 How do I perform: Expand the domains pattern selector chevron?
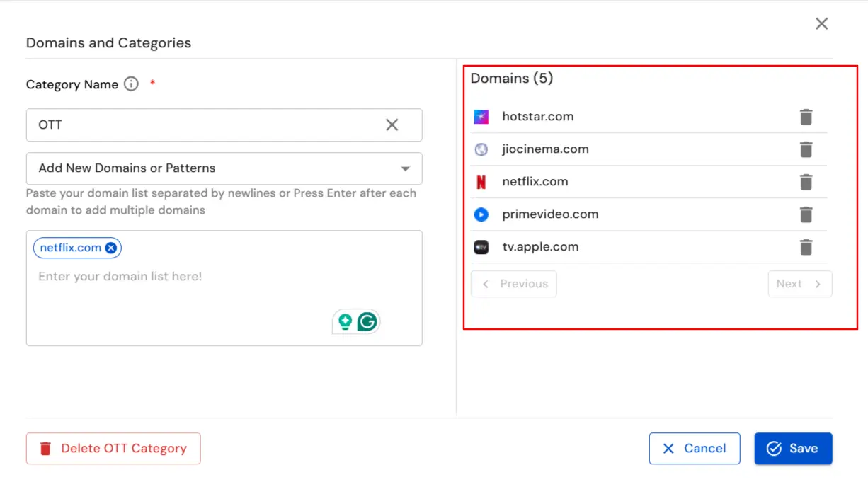coord(405,168)
